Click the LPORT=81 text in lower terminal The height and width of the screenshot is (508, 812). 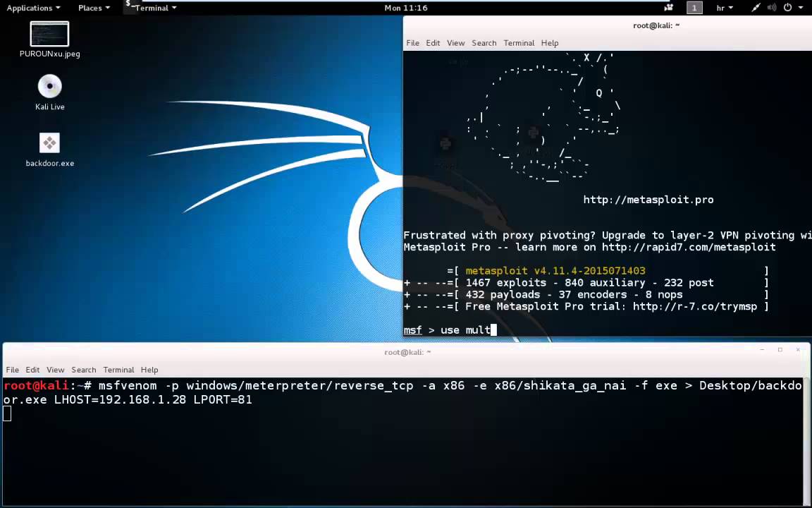tap(223, 399)
